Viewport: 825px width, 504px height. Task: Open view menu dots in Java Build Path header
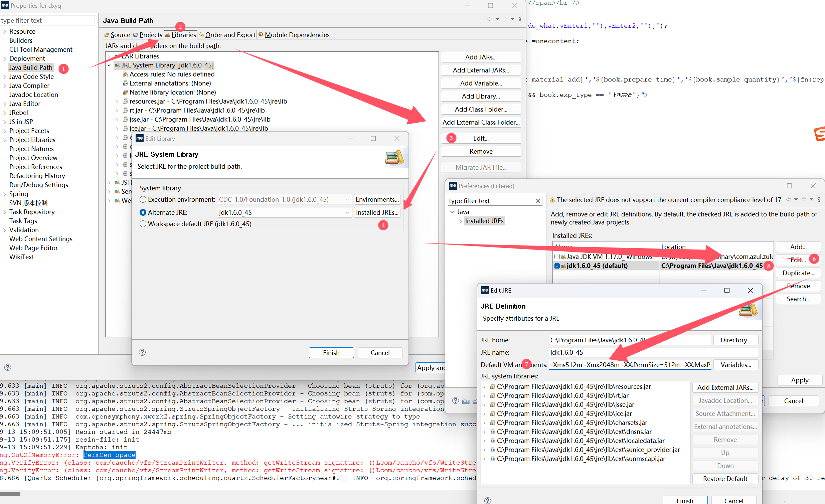click(520, 19)
